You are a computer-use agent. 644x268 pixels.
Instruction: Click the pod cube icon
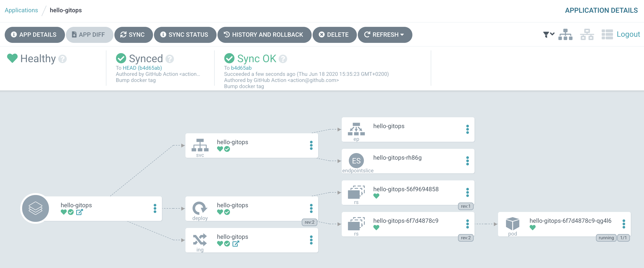pos(512,223)
